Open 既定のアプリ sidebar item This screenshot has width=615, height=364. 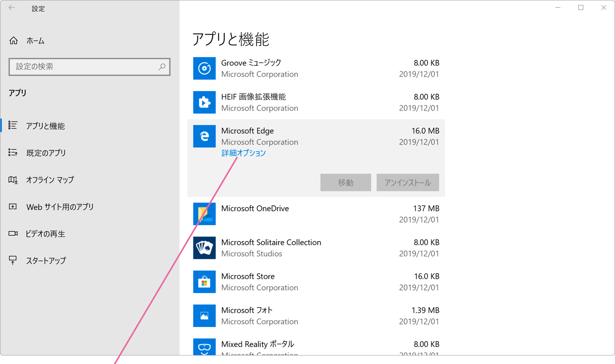pos(46,153)
